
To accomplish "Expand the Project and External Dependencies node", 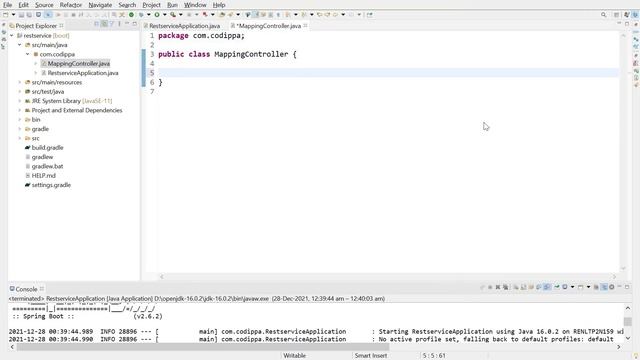I will coord(20,110).
